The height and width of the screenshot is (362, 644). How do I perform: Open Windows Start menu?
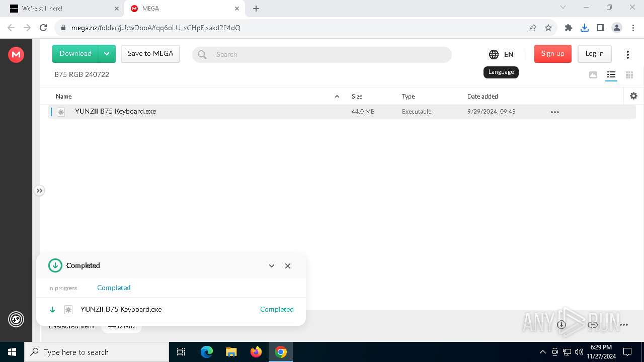[12, 352]
